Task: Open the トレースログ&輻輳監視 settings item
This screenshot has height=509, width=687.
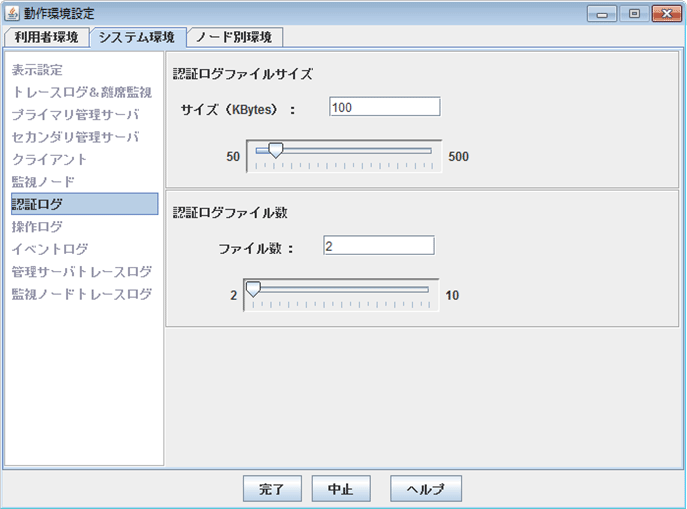Action: click(x=81, y=93)
